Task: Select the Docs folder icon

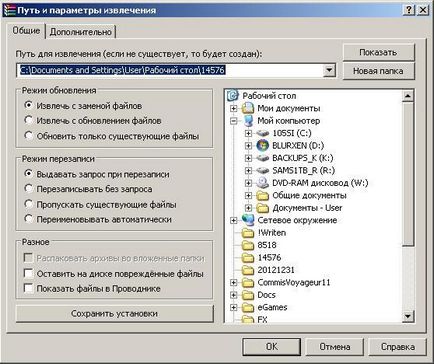Action: (248, 295)
